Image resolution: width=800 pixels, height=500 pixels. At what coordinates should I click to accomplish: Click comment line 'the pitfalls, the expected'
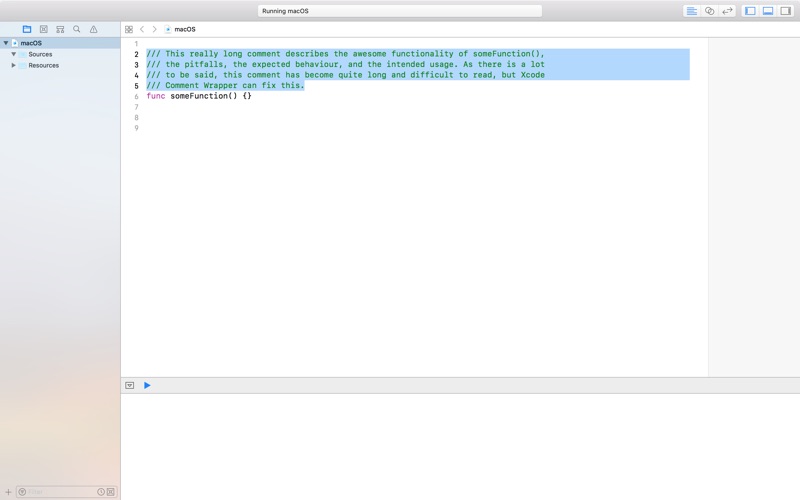(345, 64)
